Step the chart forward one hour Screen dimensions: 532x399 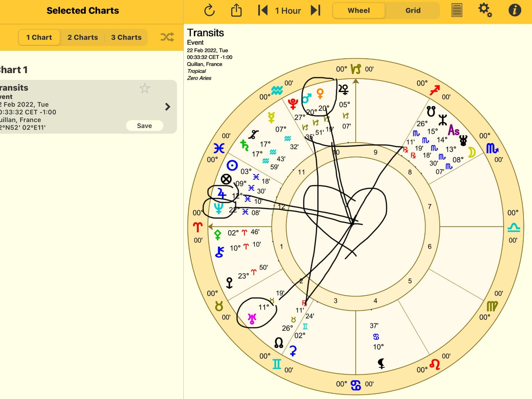[x=316, y=10]
